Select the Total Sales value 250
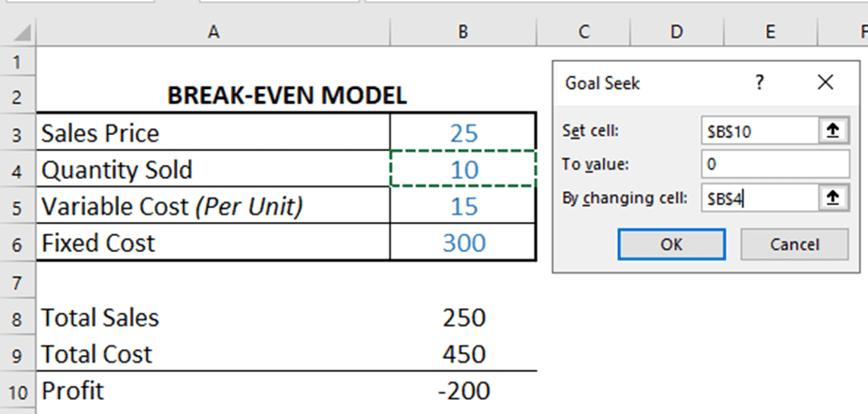Viewport: 868px width, 414px height. (463, 318)
